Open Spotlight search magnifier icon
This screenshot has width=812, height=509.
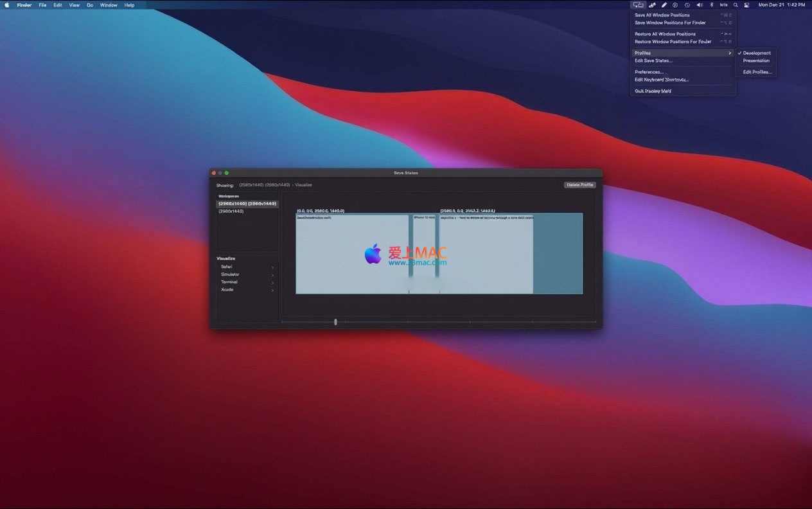point(736,5)
